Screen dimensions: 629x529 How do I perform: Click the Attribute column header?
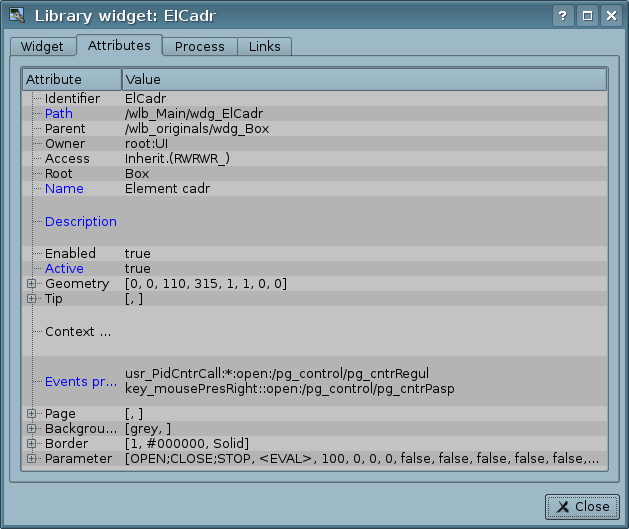pos(72,80)
